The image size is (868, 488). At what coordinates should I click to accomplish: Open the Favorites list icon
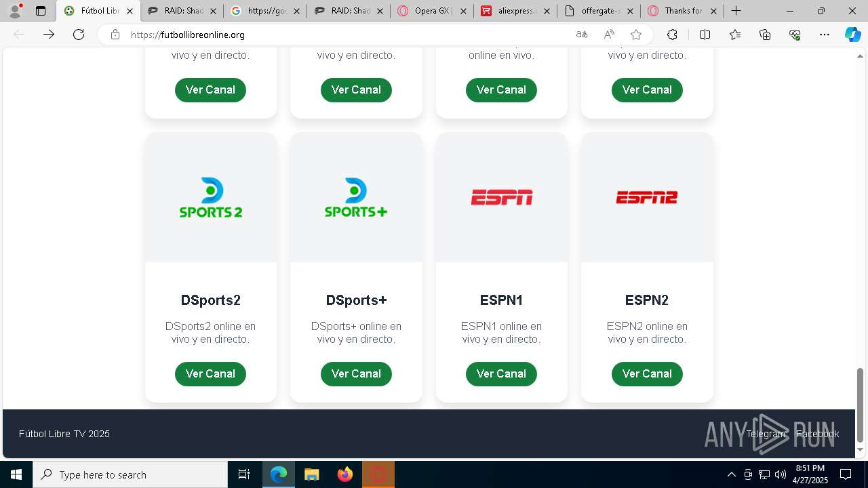734,35
